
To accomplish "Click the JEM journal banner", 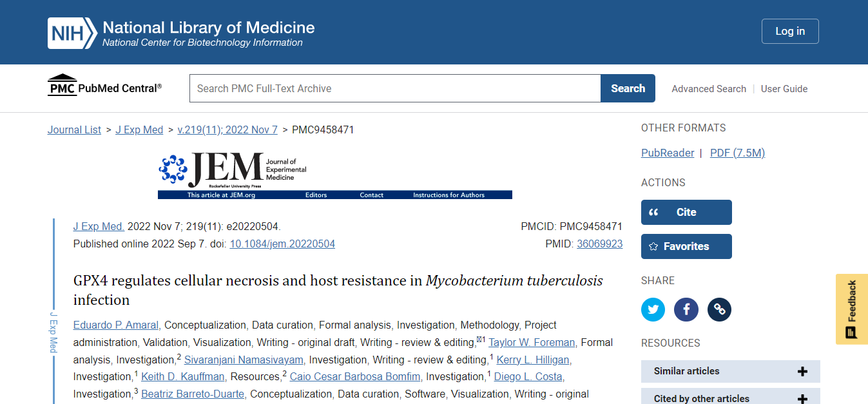I will coord(335,176).
